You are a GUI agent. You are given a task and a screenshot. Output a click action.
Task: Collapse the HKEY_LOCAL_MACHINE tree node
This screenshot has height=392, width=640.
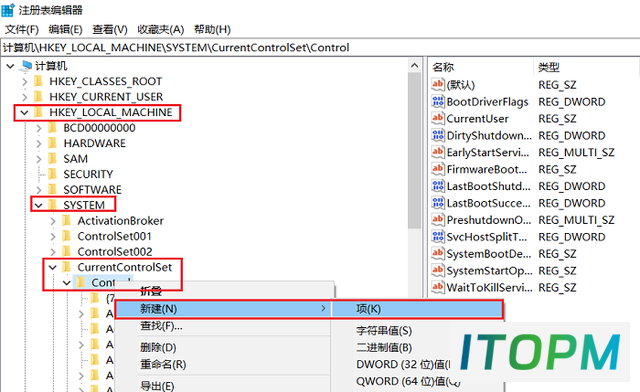click(24, 112)
